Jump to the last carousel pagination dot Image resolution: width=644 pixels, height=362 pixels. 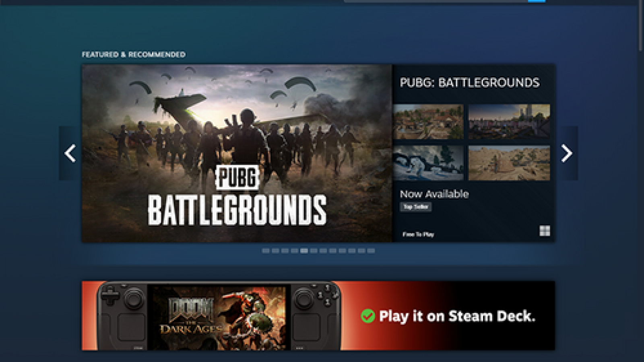[x=371, y=251]
